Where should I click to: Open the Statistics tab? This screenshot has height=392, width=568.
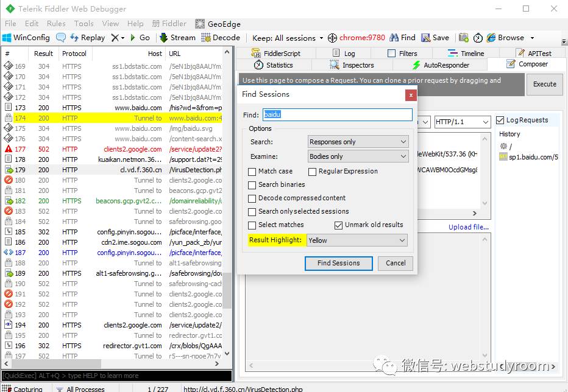[274, 65]
